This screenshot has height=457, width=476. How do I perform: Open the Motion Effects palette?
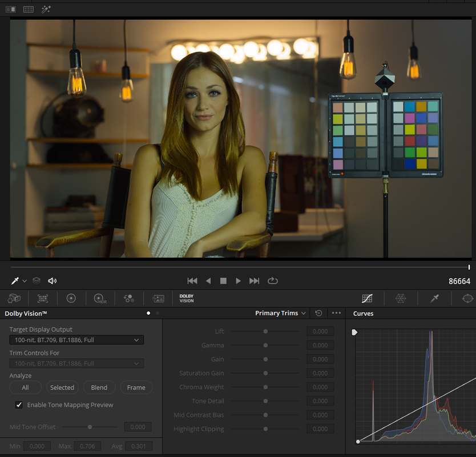[158, 299]
